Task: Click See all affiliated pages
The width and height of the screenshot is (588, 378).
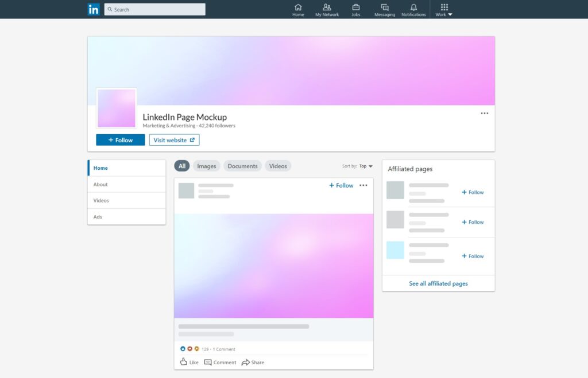Action: point(438,283)
